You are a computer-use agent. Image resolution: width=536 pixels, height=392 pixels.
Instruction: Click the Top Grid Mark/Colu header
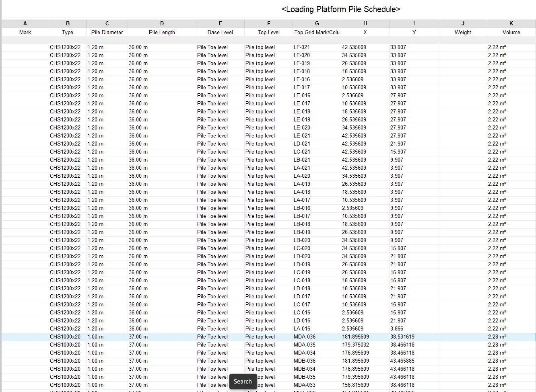tap(317, 32)
